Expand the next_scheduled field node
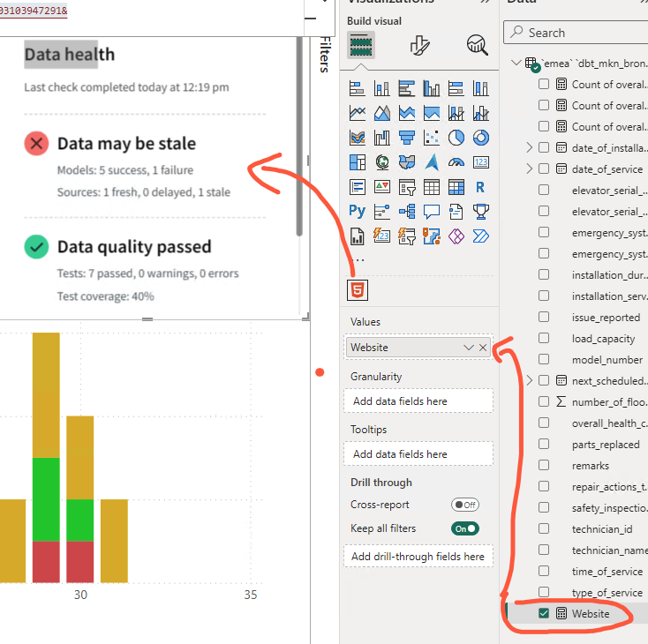 point(530,380)
